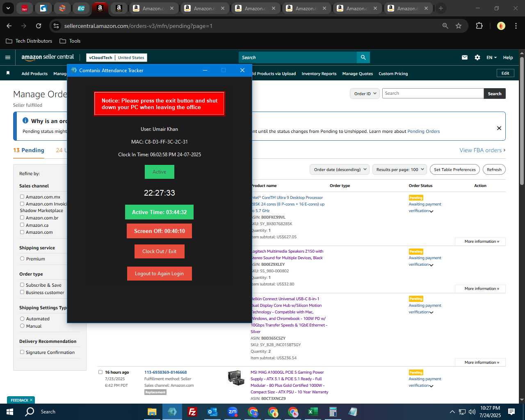Open FileZilla from the taskbar

coord(192,412)
